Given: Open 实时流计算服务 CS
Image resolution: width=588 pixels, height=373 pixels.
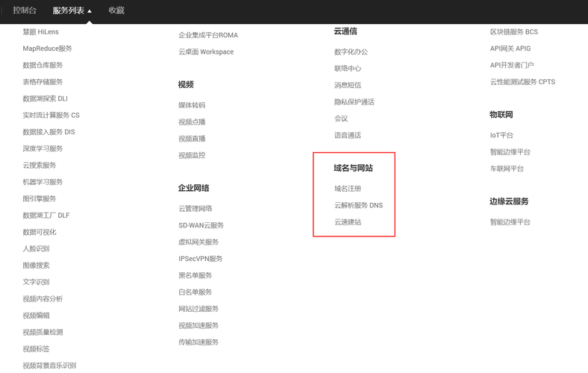Looking at the screenshot, I should pos(51,115).
